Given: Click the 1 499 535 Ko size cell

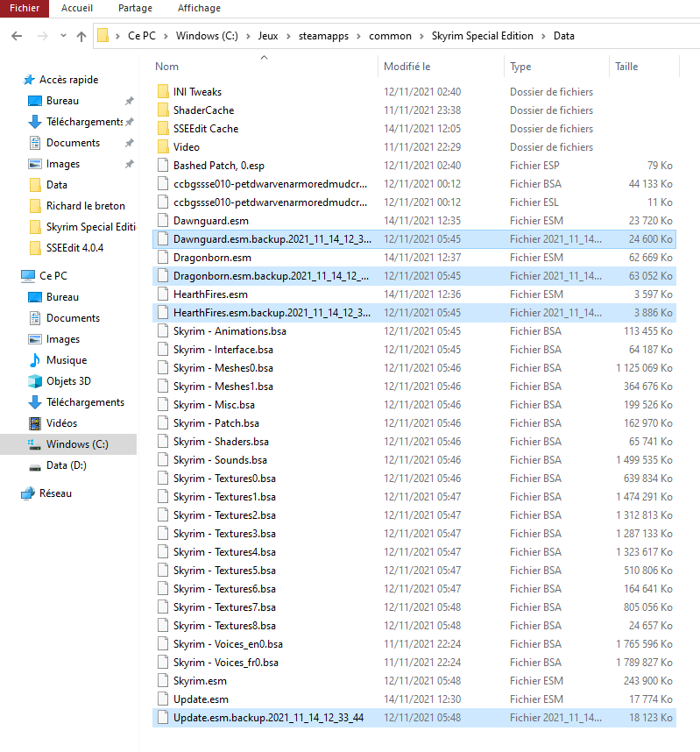Looking at the screenshot, I should tap(644, 460).
